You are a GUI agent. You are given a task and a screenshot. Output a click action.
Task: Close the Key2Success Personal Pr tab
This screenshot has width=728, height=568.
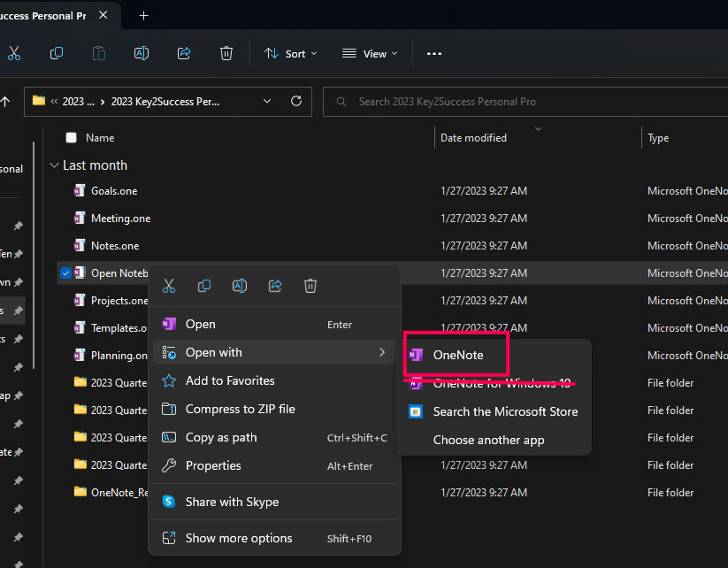coord(103,15)
